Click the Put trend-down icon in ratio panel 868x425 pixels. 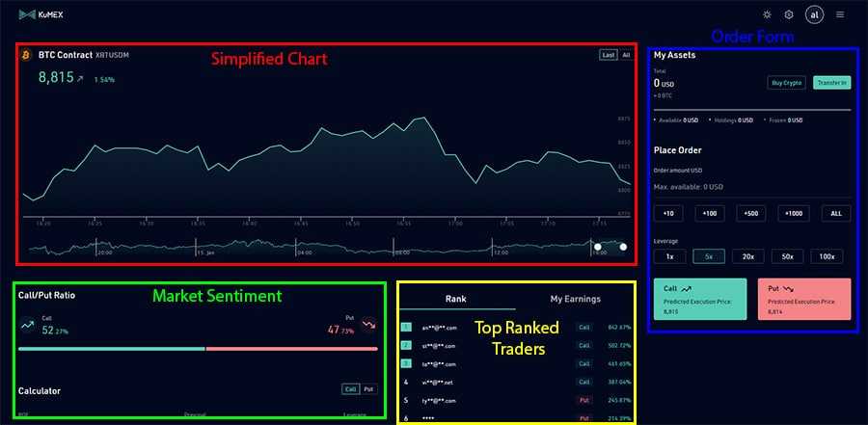click(x=368, y=325)
